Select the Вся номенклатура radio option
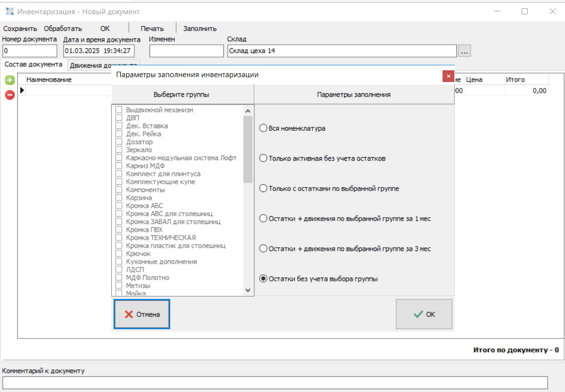The height and width of the screenshot is (392, 565). click(263, 128)
